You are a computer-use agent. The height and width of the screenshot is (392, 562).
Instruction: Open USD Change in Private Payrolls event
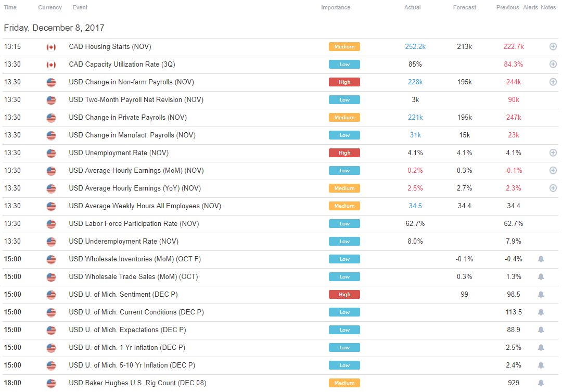(x=127, y=118)
